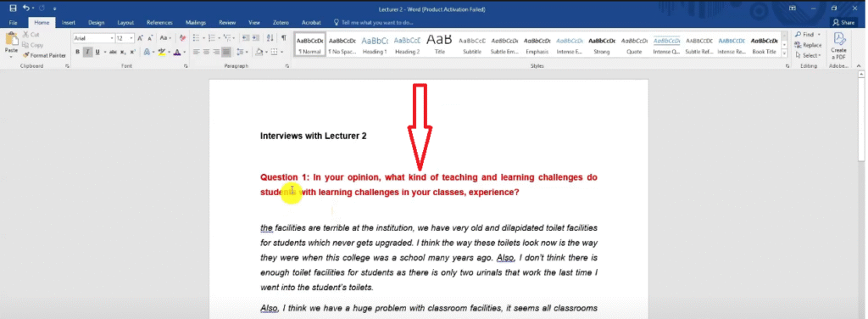The height and width of the screenshot is (319, 868).
Task: Toggle Bold formatting
Action: [x=77, y=52]
